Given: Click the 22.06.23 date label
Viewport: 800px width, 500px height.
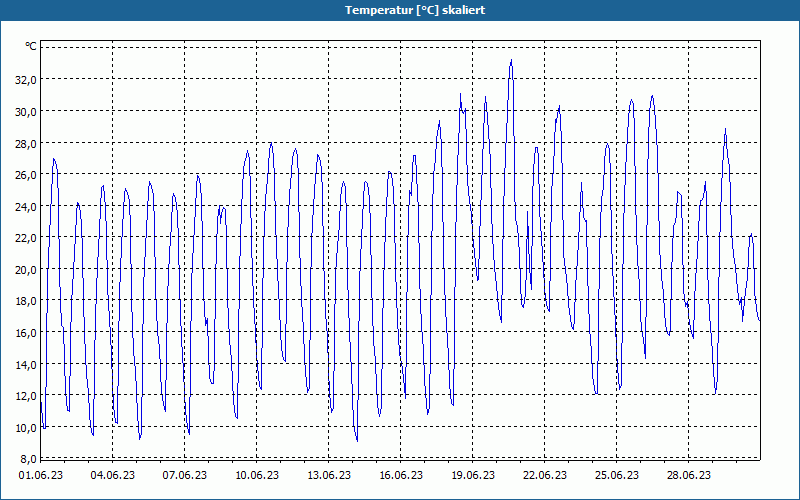Looking at the screenshot, I should (x=544, y=476).
